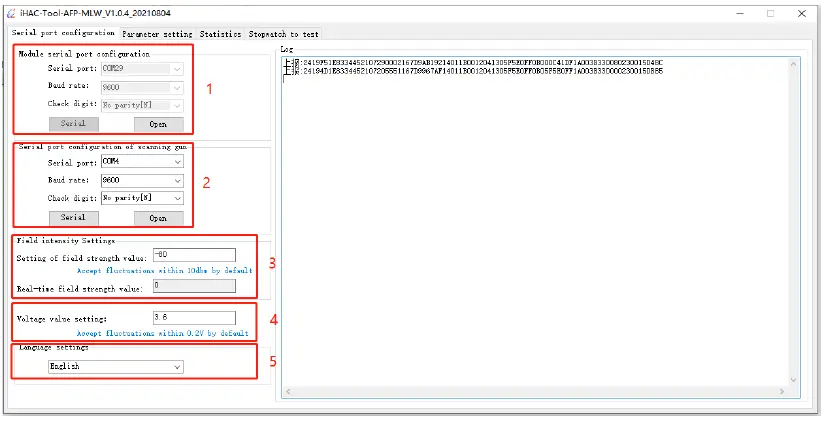Click 'Accept fluctuations within 0.2V by default' note
Image resolution: width=823 pixels, height=422 pixels.
click(163, 333)
